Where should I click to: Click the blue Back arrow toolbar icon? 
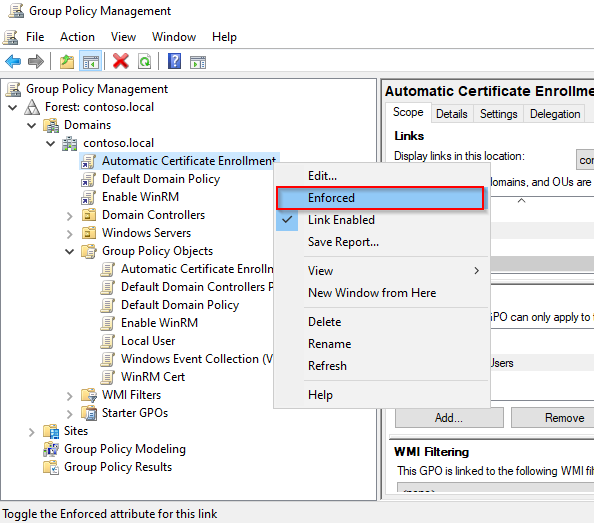pyautogui.click(x=13, y=61)
